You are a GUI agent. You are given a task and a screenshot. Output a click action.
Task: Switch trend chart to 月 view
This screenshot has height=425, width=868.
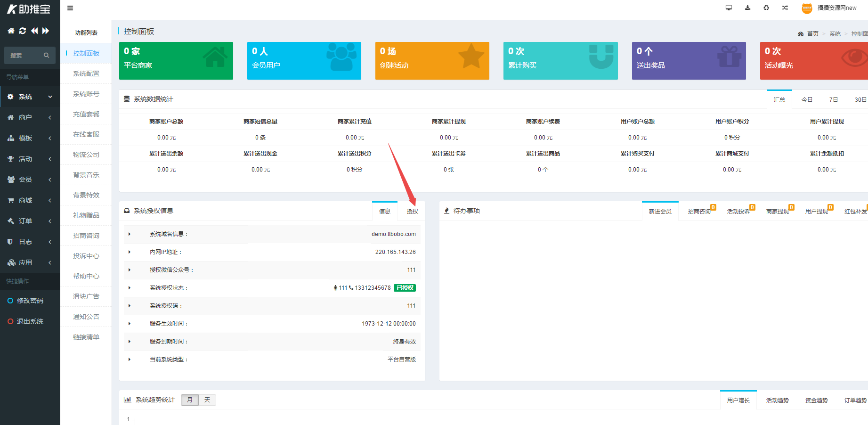(x=190, y=400)
